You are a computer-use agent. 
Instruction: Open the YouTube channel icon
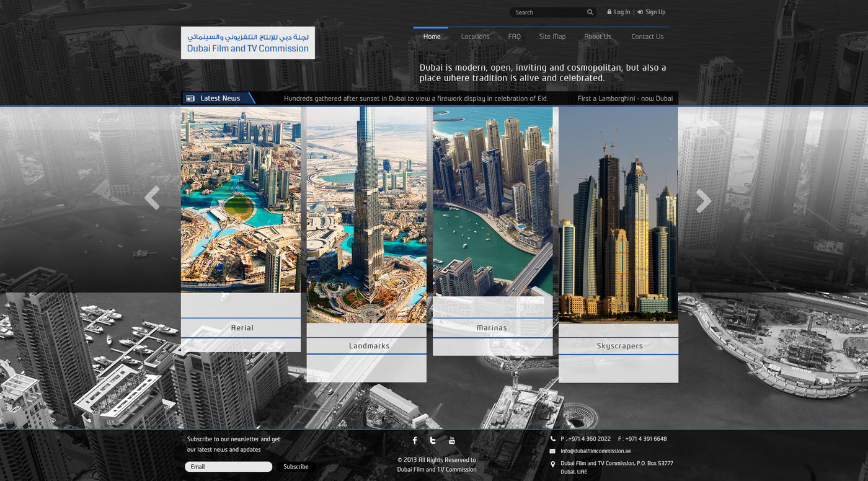(x=451, y=441)
